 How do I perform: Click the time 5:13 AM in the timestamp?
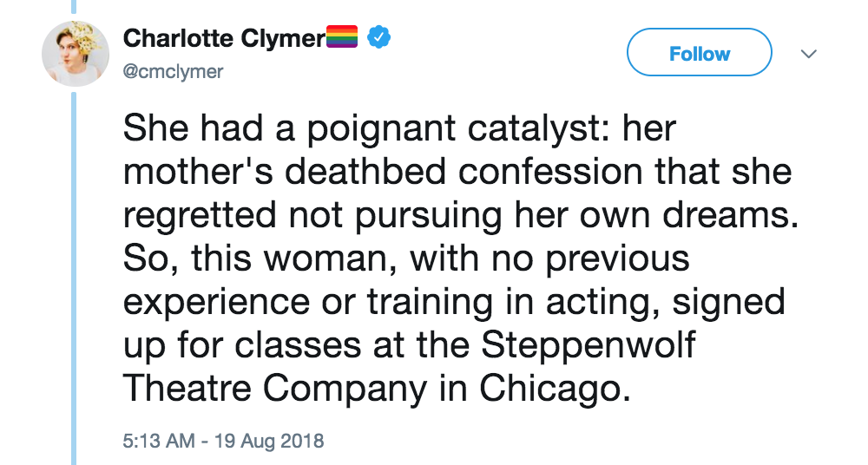159,441
